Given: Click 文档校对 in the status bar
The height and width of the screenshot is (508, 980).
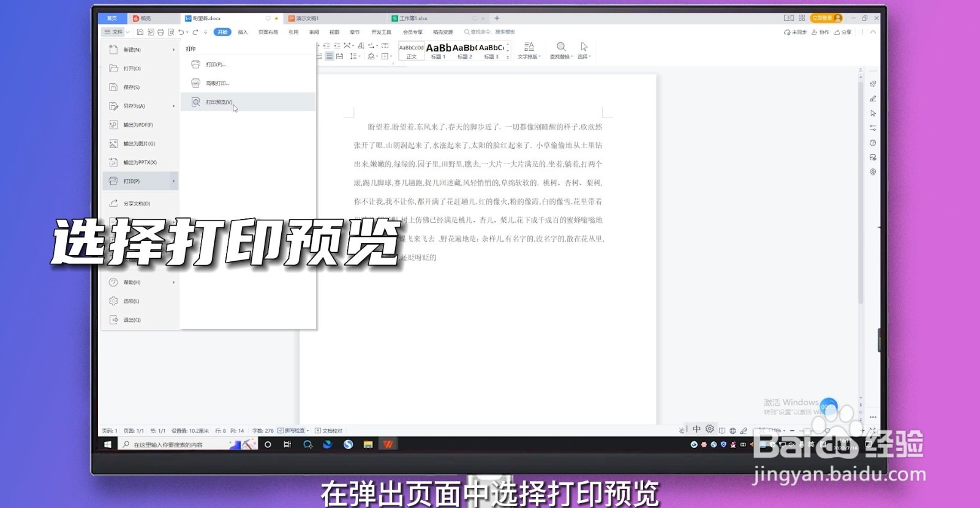Looking at the screenshot, I should 329,430.
